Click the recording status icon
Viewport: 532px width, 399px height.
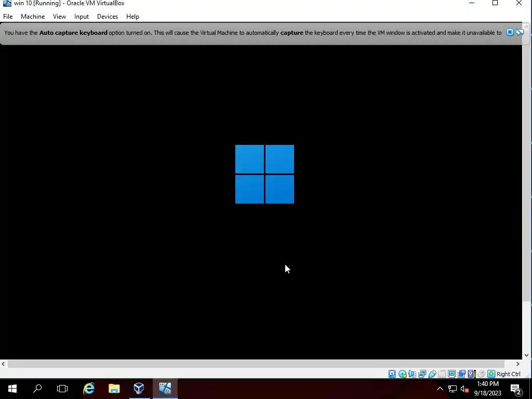click(461, 374)
